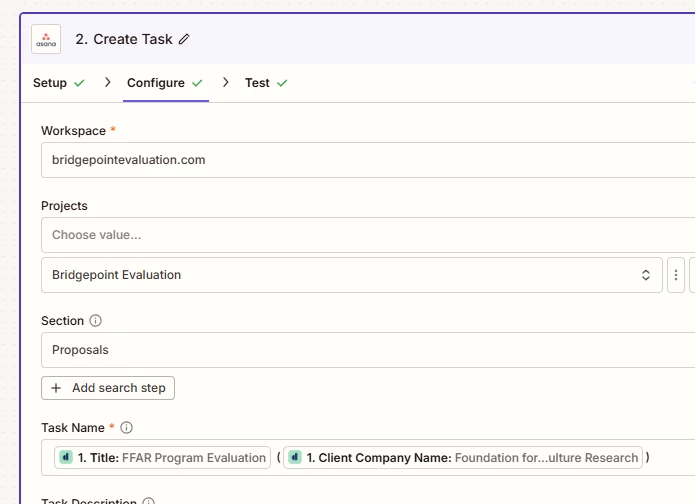Click the info icon next to Section
Screen dimensions: 695x504
pos(96,320)
